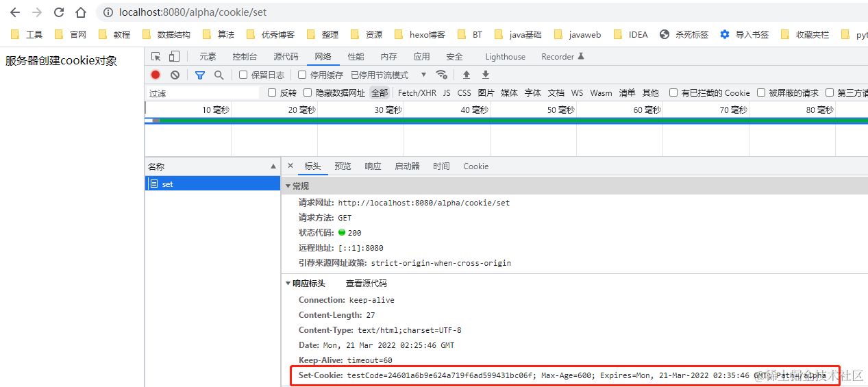Switch to the 控制台 panel tab
The width and height of the screenshot is (868, 387).
pyautogui.click(x=245, y=57)
